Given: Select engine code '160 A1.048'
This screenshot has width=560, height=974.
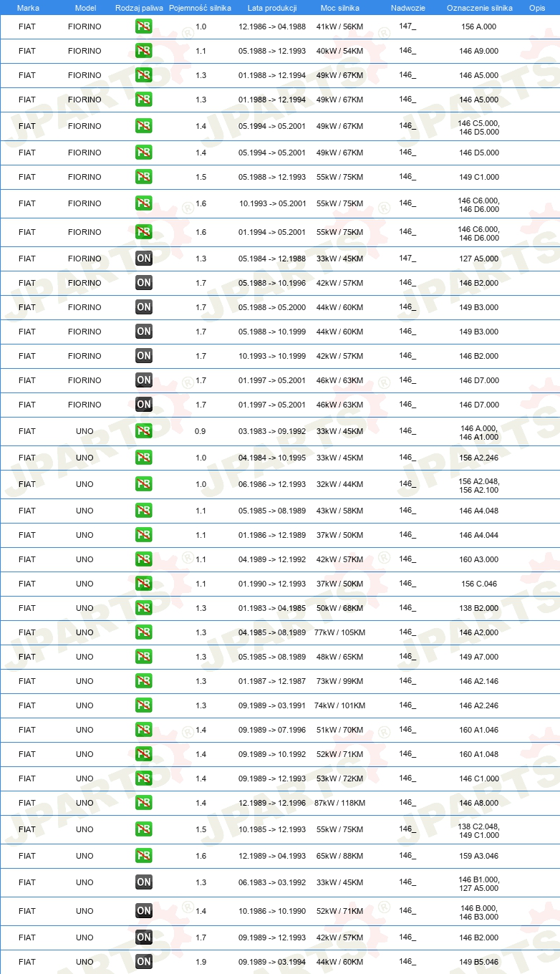Looking at the screenshot, I should point(479,754).
